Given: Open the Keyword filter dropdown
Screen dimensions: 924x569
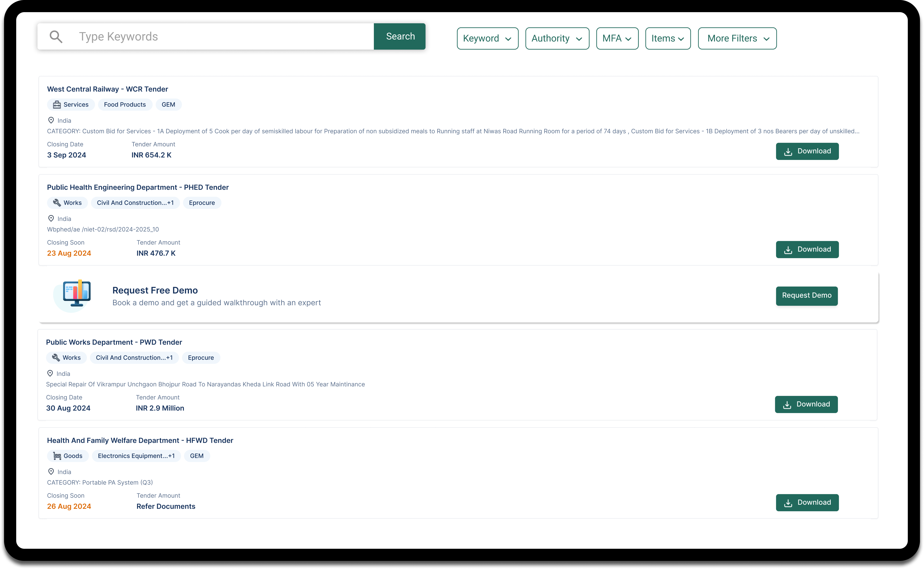Looking at the screenshot, I should (x=488, y=38).
